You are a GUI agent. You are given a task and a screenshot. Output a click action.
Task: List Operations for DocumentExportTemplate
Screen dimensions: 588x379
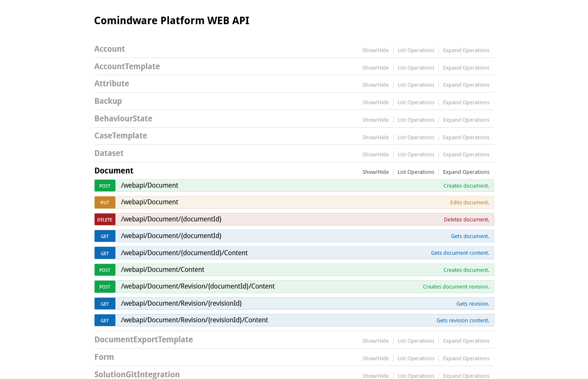click(x=416, y=341)
